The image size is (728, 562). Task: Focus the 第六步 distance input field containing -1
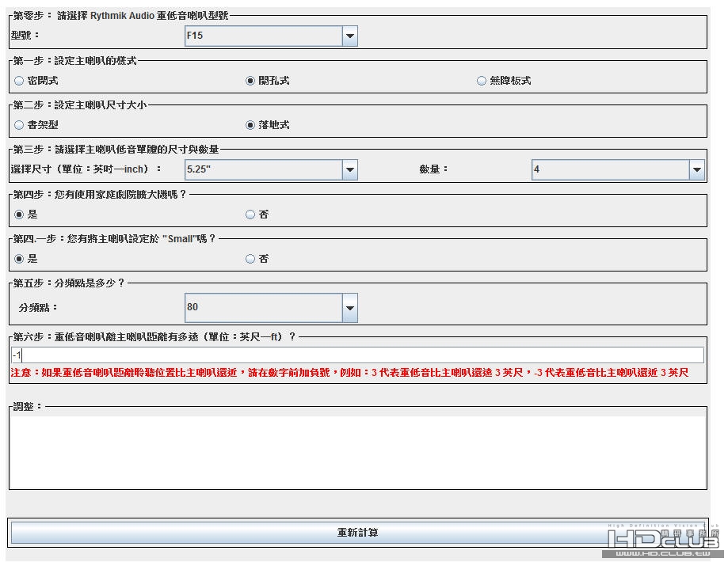pyautogui.click(x=357, y=355)
